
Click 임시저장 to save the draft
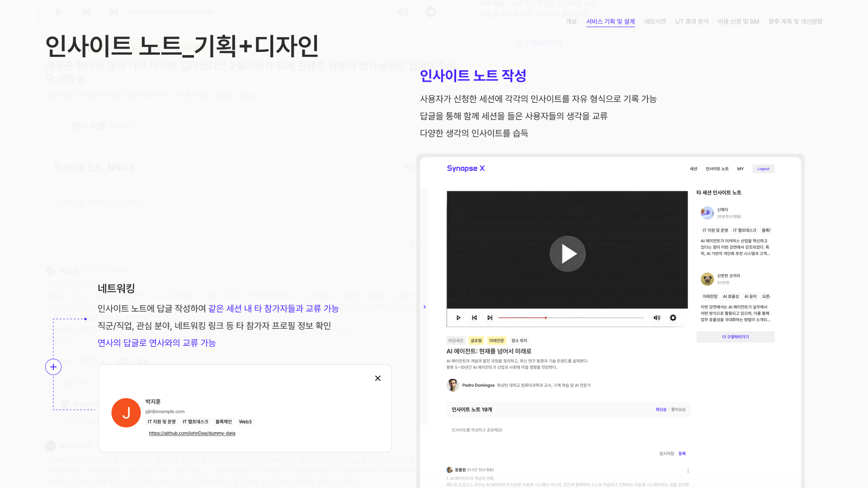[666, 454]
